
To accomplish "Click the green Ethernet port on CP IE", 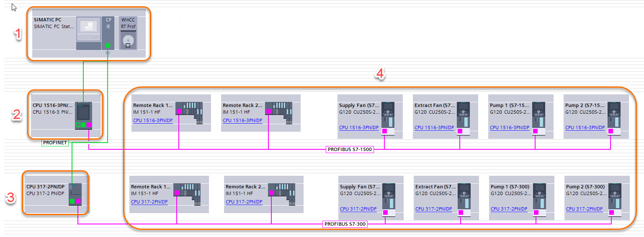I will click(108, 45).
